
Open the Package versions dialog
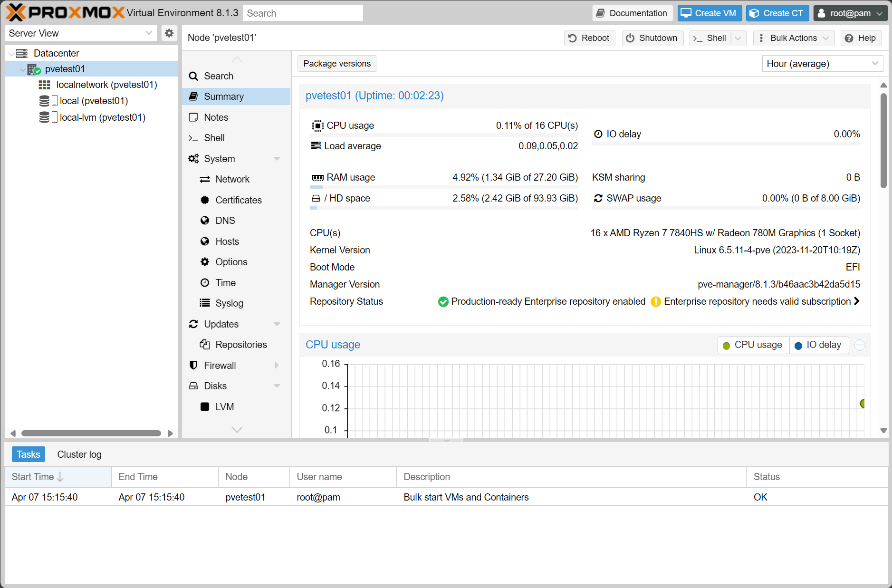coord(337,63)
